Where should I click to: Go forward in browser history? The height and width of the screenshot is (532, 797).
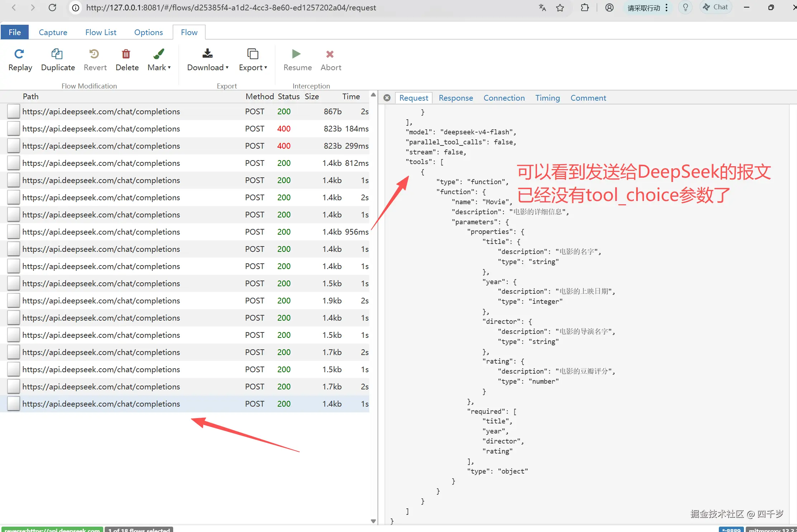pos(33,8)
